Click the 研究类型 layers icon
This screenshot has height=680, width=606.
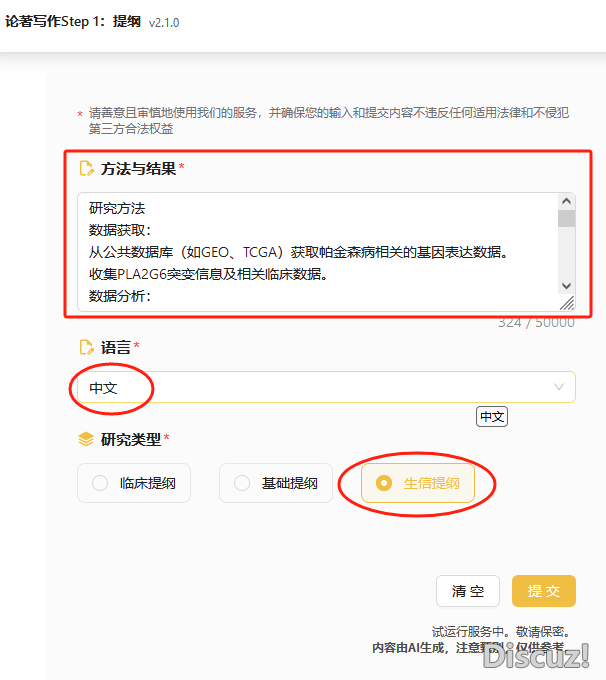(86, 439)
